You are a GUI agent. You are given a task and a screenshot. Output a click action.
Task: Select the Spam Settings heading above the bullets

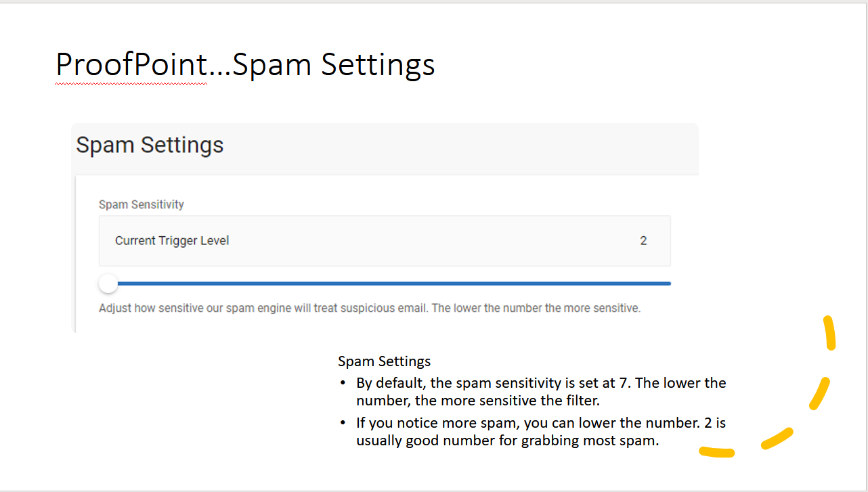pyautogui.click(x=384, y=361)
